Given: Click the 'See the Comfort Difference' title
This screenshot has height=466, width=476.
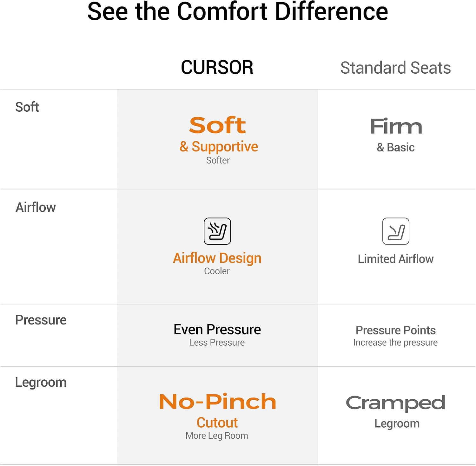Looking at the screenshot, I should [x=238, y=11].
